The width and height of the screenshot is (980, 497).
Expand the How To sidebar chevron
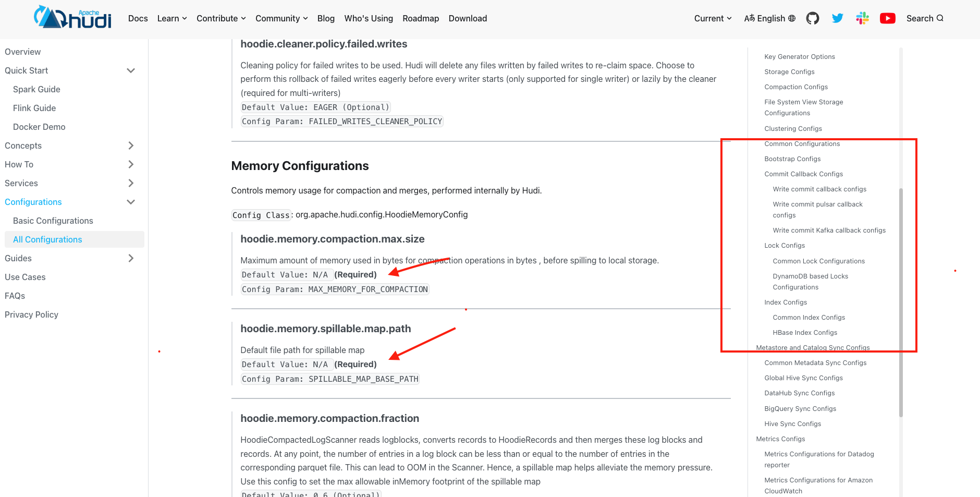tap(131, 164)
